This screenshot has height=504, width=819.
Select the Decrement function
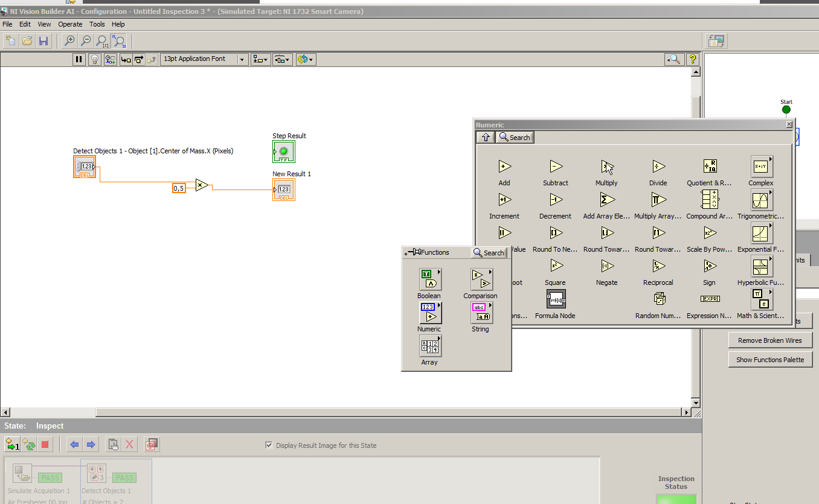(556, 200)
